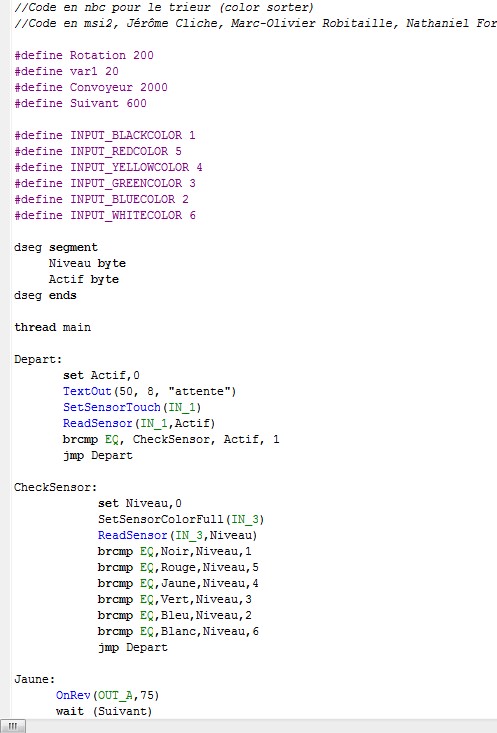
Task: Place cursor on '#define Rotation 200' line
Action: coord(84,55)
